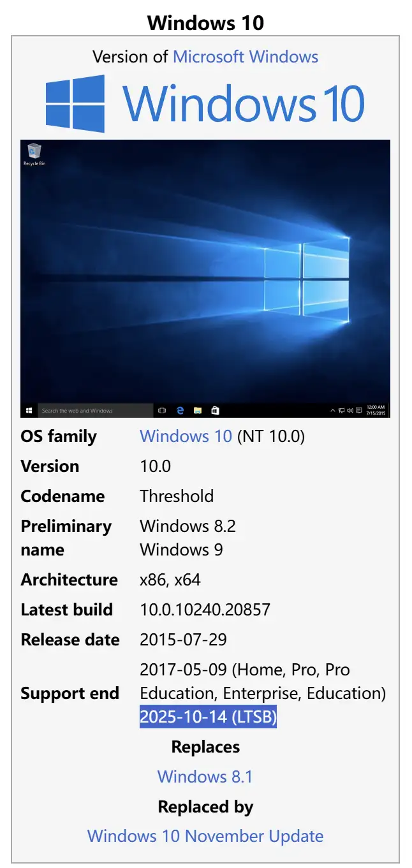Click the 'x86, x64' architecture value
This screenshot has width=412, height=868.
tap(170, 580)
